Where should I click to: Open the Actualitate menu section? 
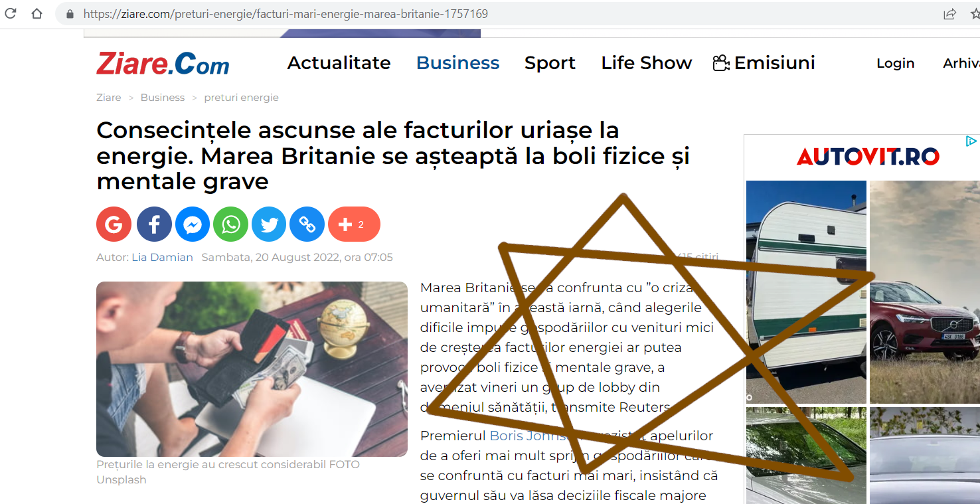[x=339, y=62]
